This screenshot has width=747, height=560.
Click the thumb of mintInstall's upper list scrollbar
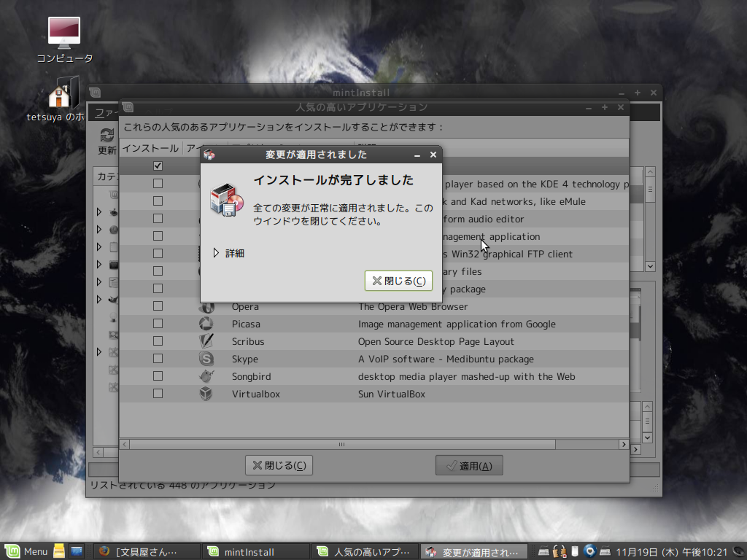click(x=650, y=190)
